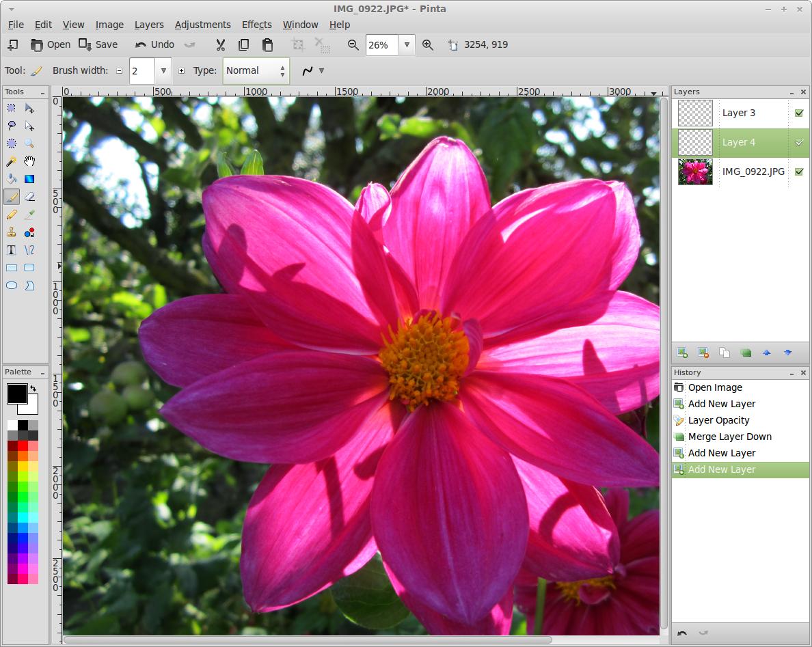Click the New image icon
Screen dimensions: 812x647
click(13, 45)
